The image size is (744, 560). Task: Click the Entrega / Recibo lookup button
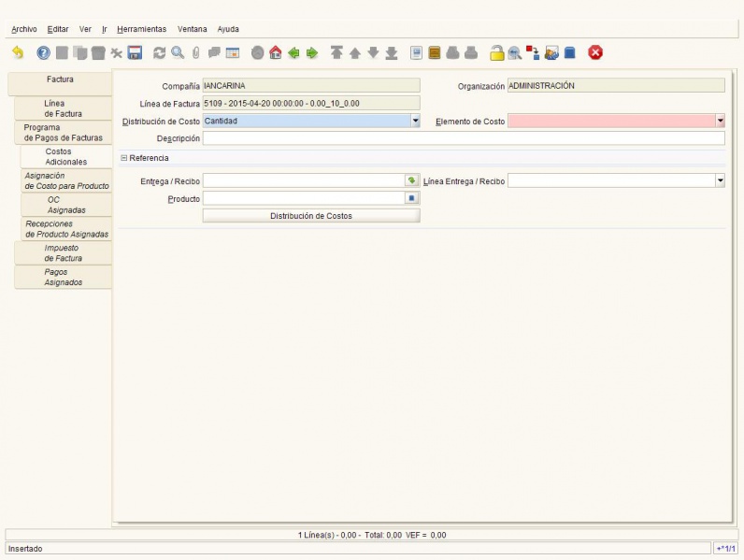pyautogui.click(x=412, y=180)
